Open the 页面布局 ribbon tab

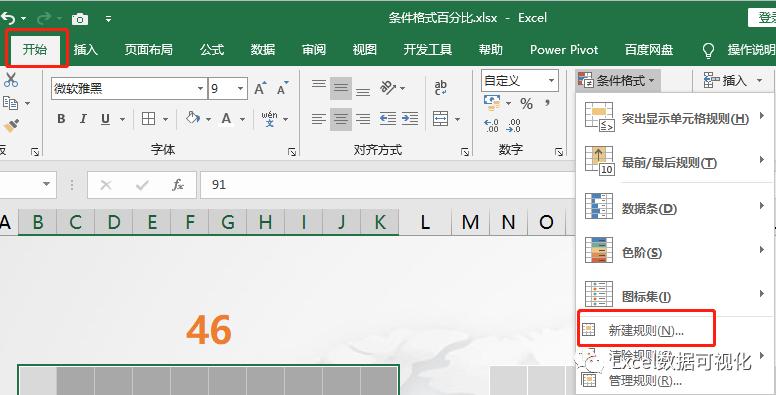point(148,49)
